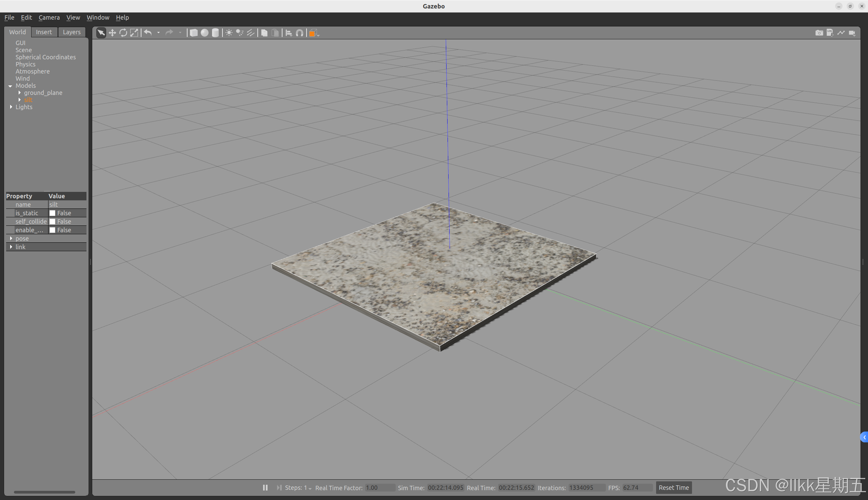868x500 pixels.
Task: Select the Rotate mode tool
Action: point(123,33)
